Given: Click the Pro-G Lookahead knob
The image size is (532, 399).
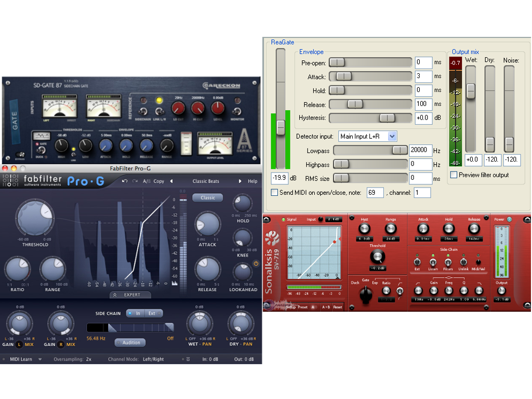Looking at the screenshot, I should click(243, 272).
